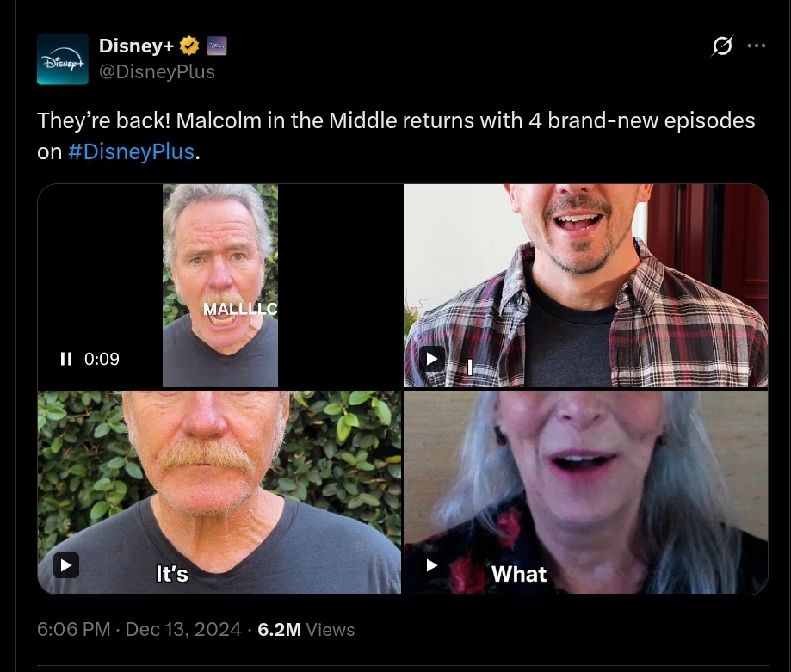Play the video of man in plaid shirt
The height and width of the screenshot is (672, 791).
[x=432, y=359]
